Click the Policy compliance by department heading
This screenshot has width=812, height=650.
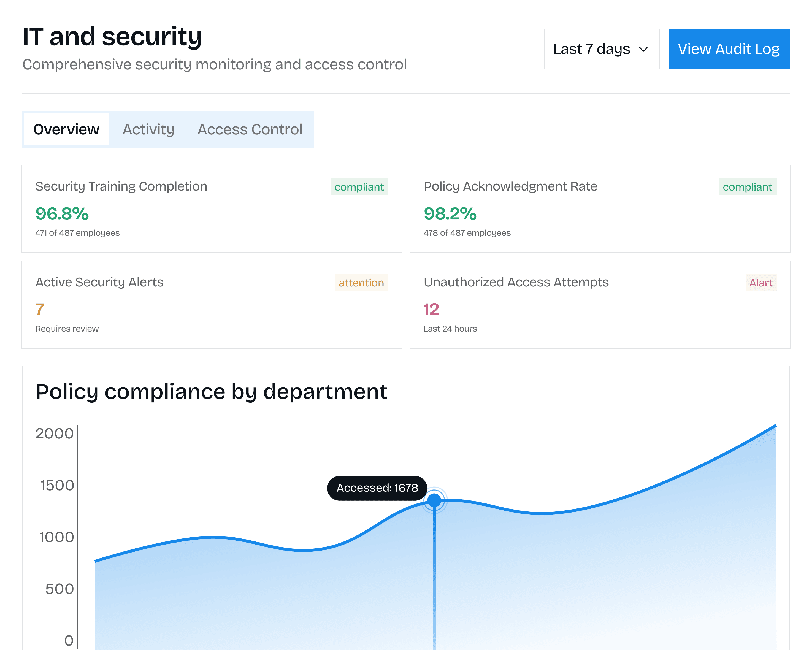click(x=211, y=392)
